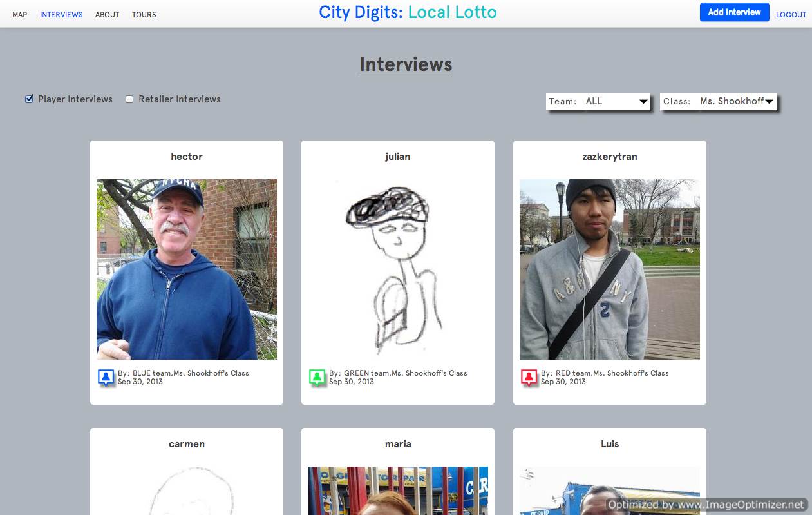
Task: Open carmen's sketch portrait
Action: click(187, 491)
